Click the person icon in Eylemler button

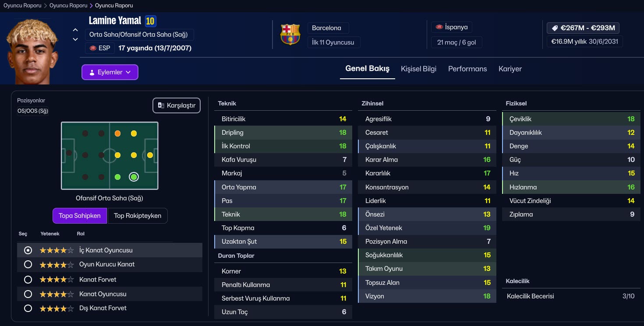tap(92, 73)
